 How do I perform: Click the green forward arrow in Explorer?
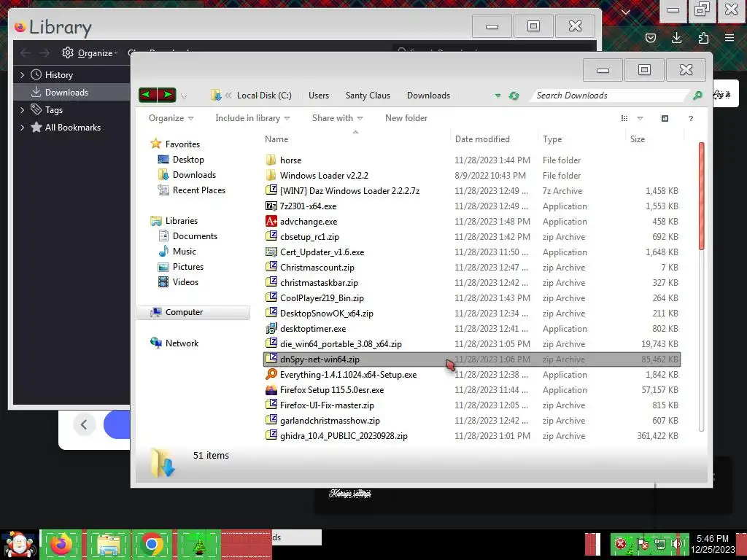pos(167,95)
